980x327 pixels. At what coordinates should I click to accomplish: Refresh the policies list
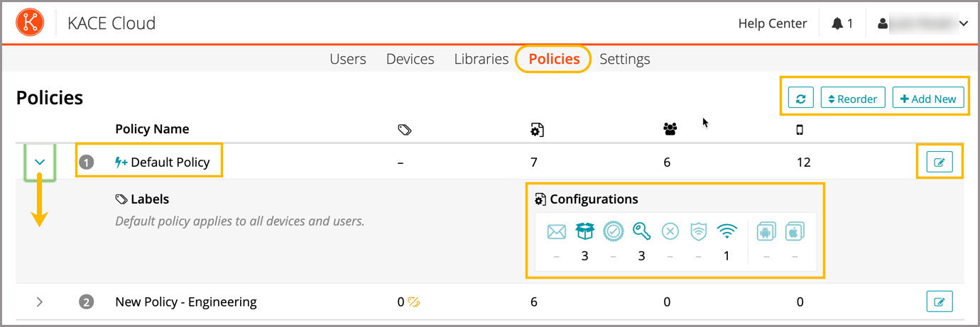[x=800, y=99]
